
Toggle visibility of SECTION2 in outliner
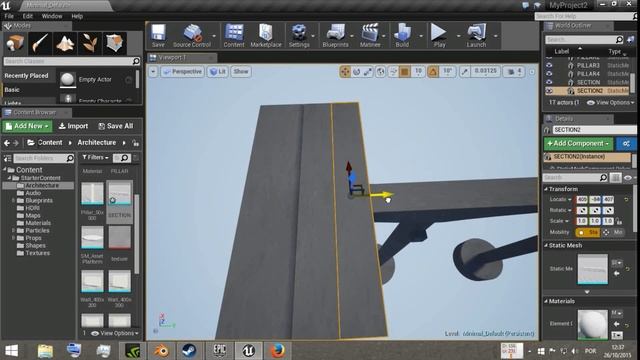(x=549, y=91)
